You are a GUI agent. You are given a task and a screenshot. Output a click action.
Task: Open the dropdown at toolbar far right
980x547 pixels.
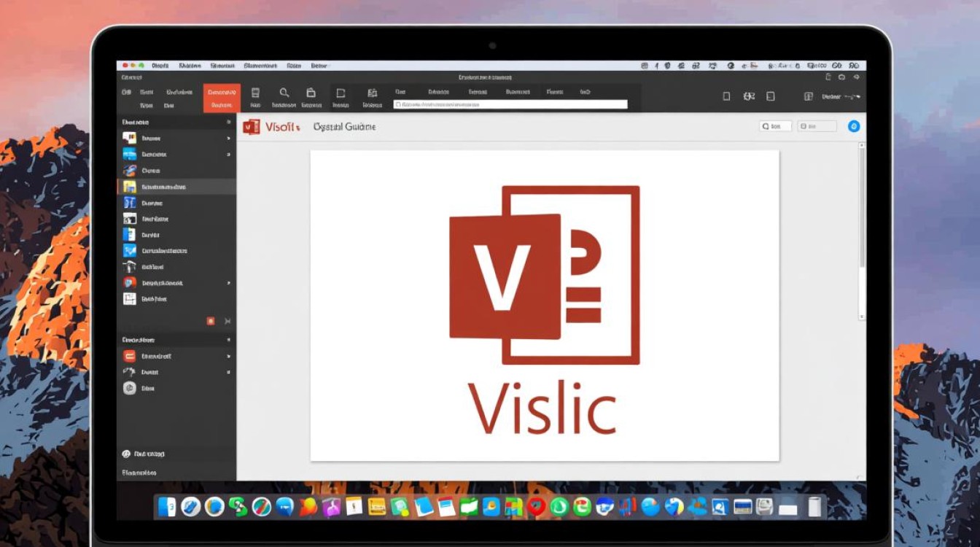tap(841, 96)
